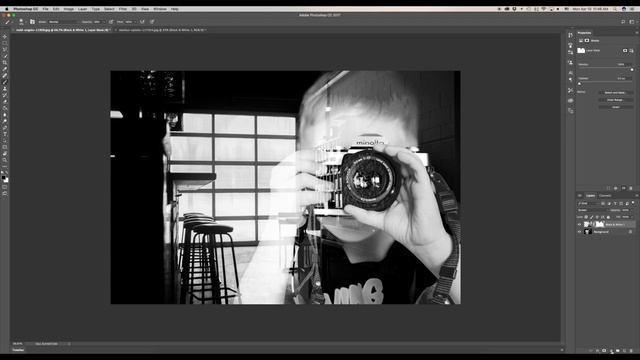Select the Eraser tool

5,101
